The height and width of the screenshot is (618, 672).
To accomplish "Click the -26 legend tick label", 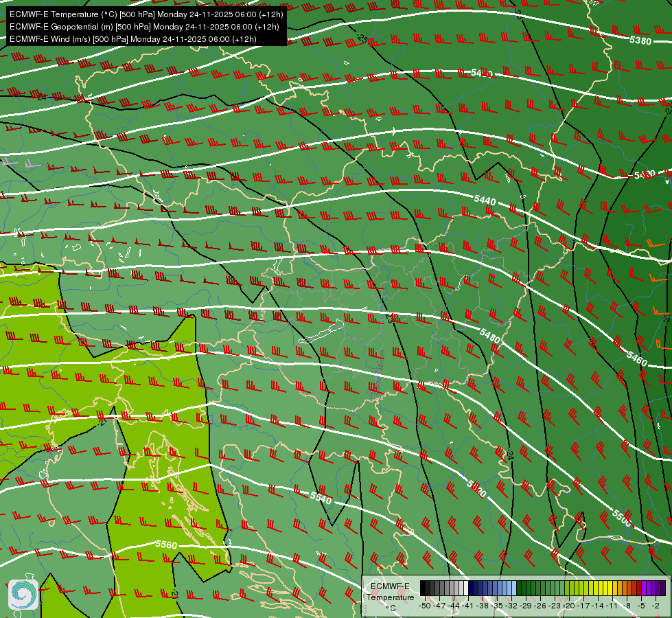I will (541, 606).
